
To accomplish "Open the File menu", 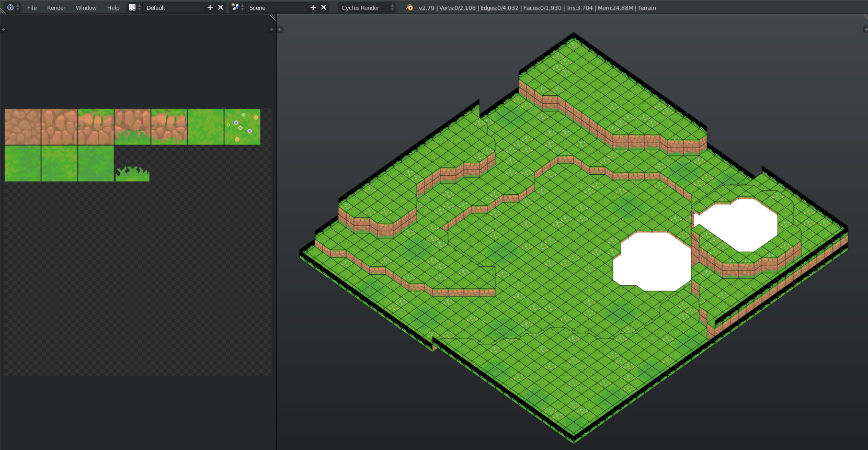I will click(x=32, y=8).
